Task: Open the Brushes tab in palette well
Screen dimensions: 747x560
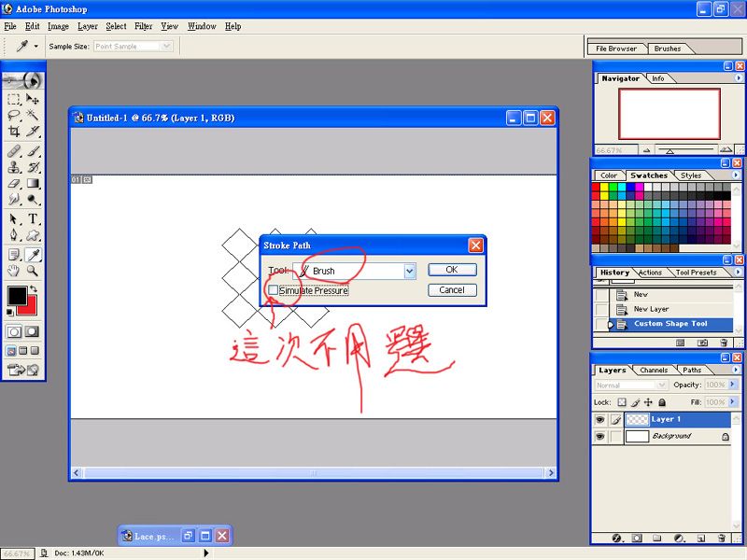Action: [668, 49]
